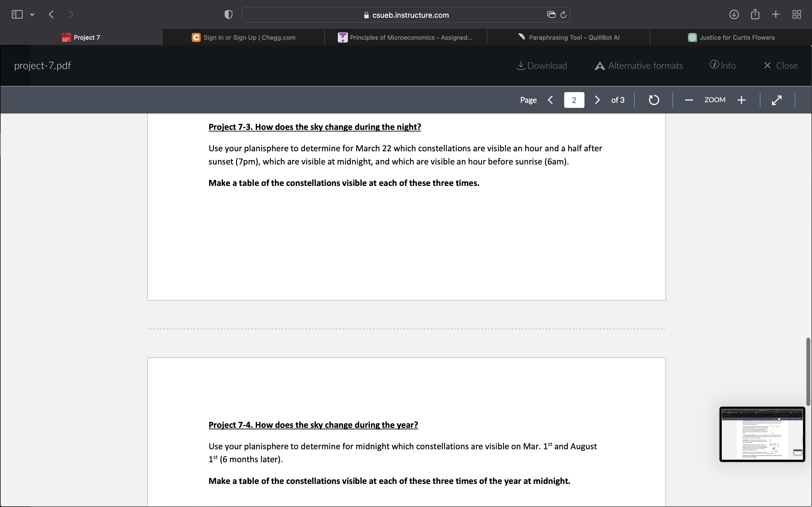Open the Safari share menu icon
The height and width of the screenshot is (507, 812).
point(755,14)
